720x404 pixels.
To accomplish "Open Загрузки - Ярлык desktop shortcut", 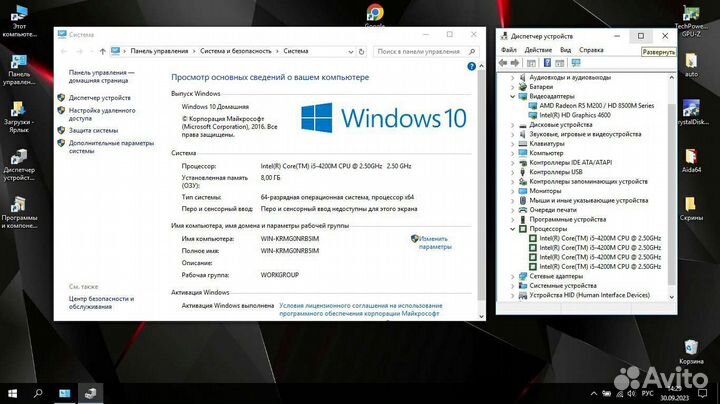I will click(x=19, y=117).
